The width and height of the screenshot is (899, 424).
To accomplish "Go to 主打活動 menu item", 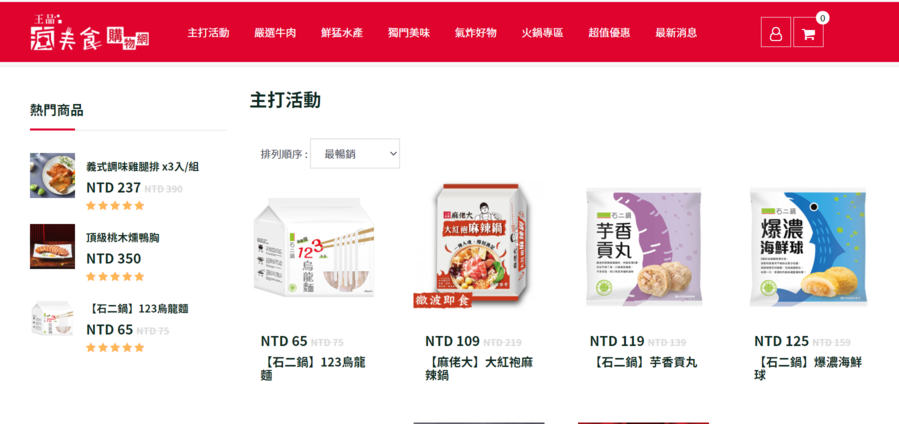I will 208,33.
